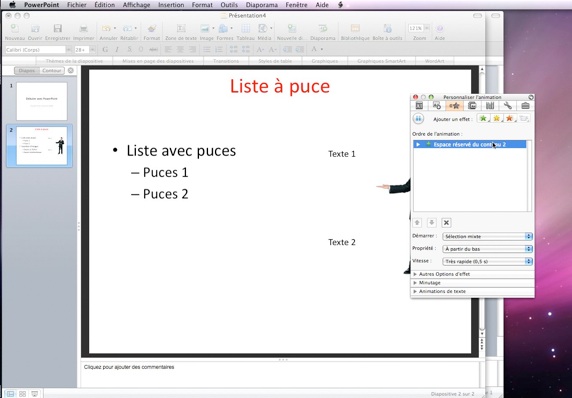The height and width of the screenshot is (398, 572).
Task: Add a Nouvelle diapositive
Action: point(291,29)
